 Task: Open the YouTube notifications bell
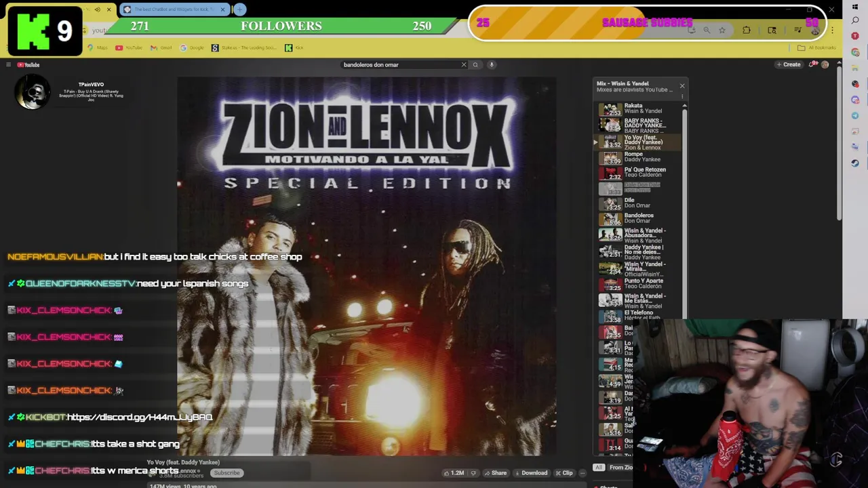(812, 64)
